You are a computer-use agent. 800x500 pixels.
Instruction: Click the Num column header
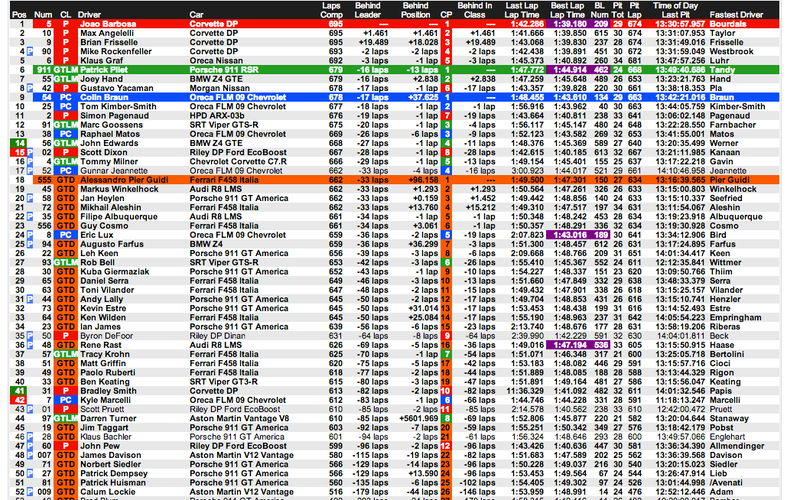click(x=43, y=15)
